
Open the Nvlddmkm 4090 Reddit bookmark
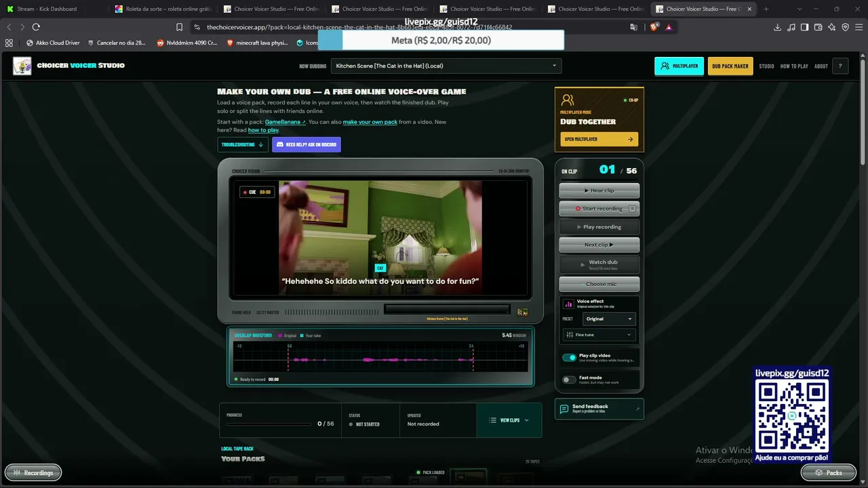(x=186, y=43)
